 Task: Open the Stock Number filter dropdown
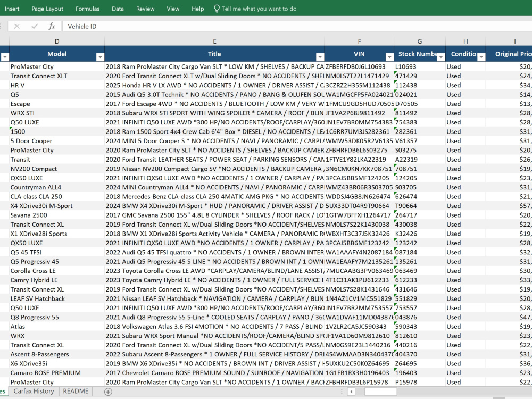pos(441,57)
